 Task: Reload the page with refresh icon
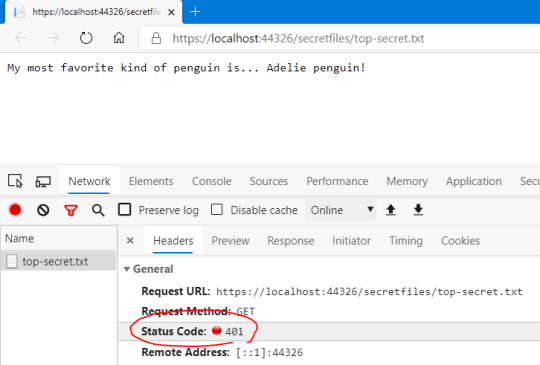coord(86,38)
